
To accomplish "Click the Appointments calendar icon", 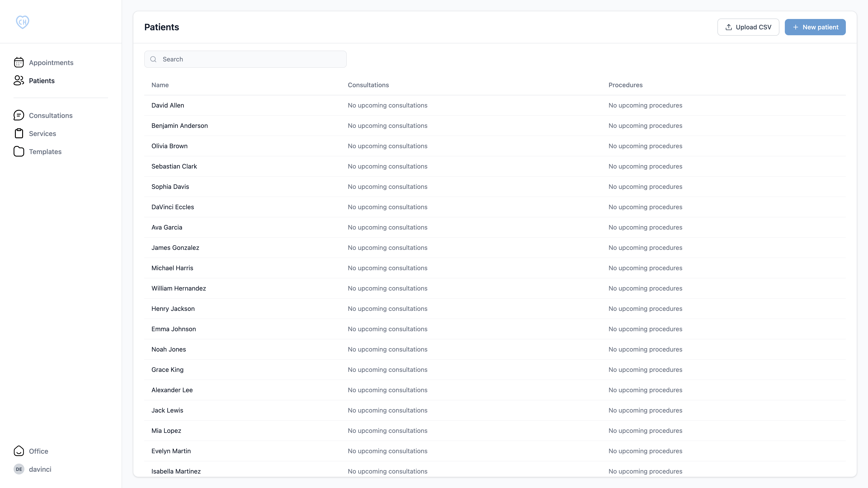I will [19, 63].
